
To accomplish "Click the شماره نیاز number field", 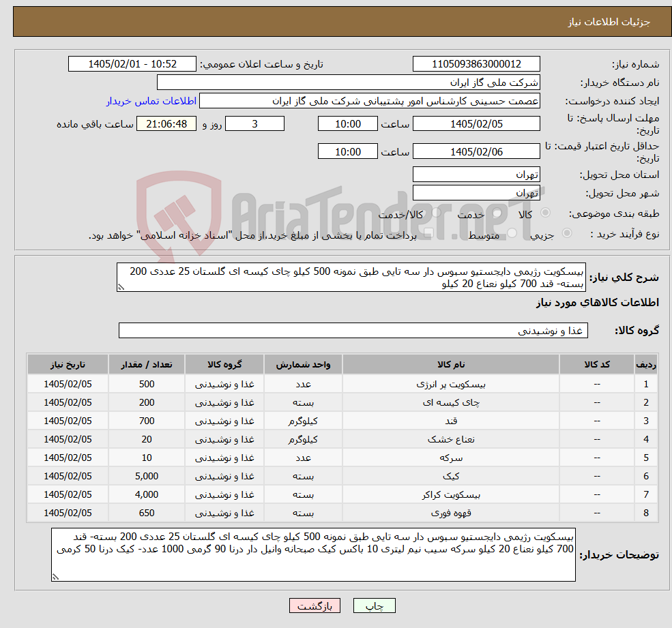I will (476, 64).
